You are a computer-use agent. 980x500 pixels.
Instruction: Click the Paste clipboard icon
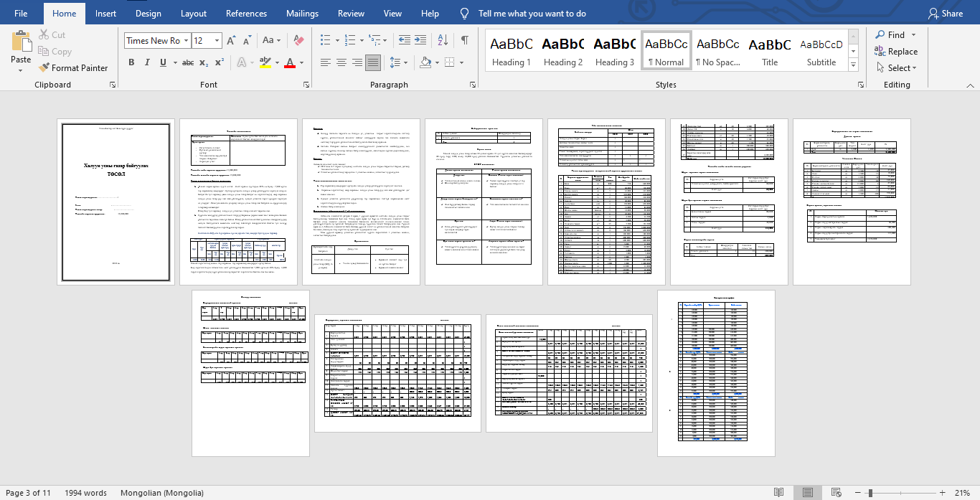(x=21, y=41)
